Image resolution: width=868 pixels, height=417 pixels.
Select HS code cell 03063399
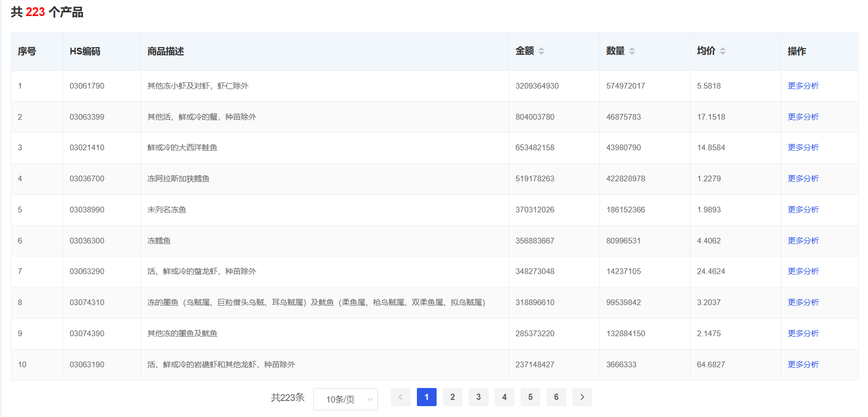click(x=87, y=117)
